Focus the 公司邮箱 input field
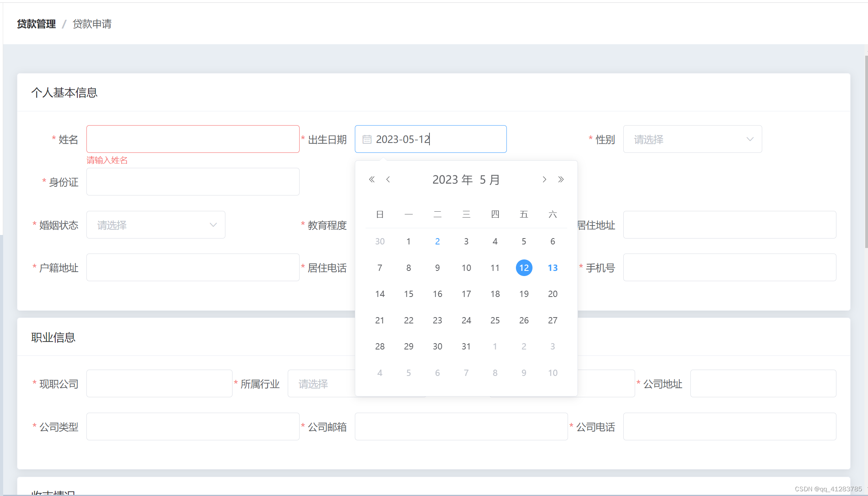 461,426
